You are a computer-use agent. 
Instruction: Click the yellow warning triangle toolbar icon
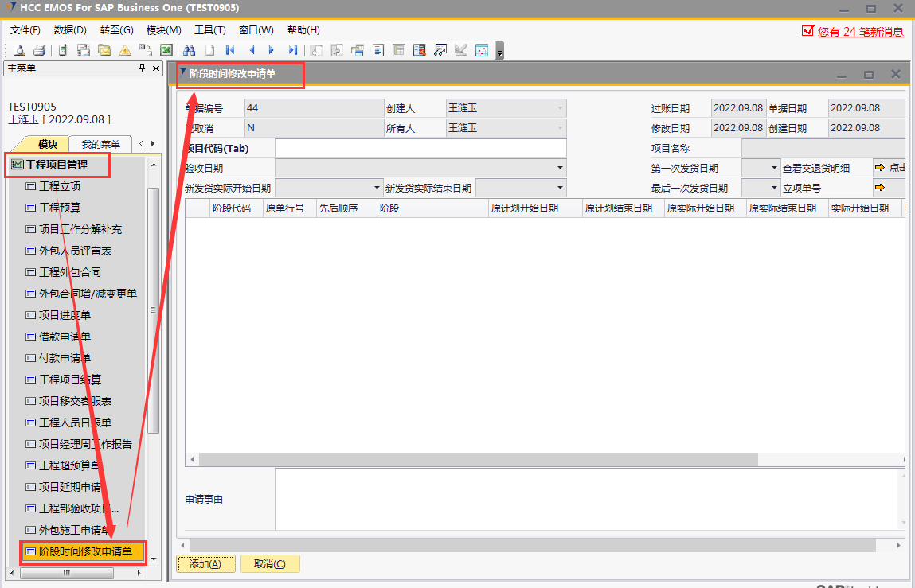tap(125, 50)
